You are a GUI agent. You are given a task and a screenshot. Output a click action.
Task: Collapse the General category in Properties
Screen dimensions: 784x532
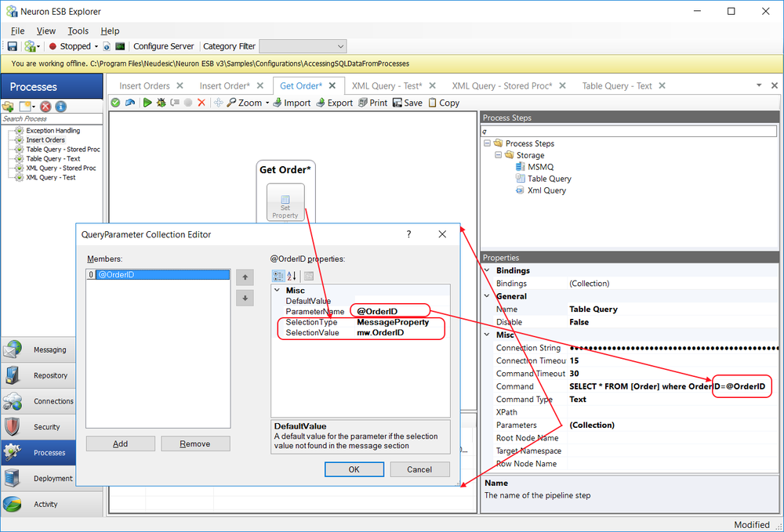487,295
